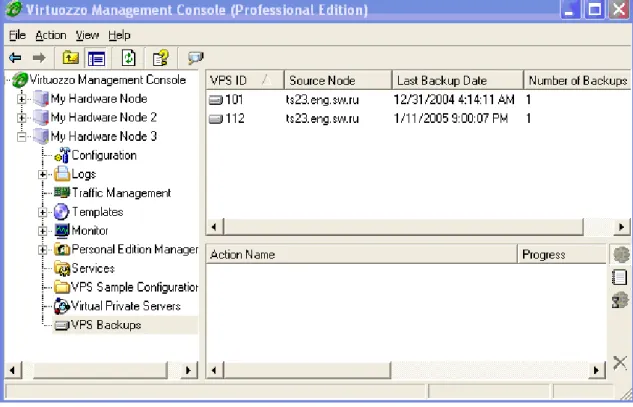The width and height of the screenshot is (633, 407).
Task: Click the hourglass gear icon in actions sidebar
Action: point(620,301)
